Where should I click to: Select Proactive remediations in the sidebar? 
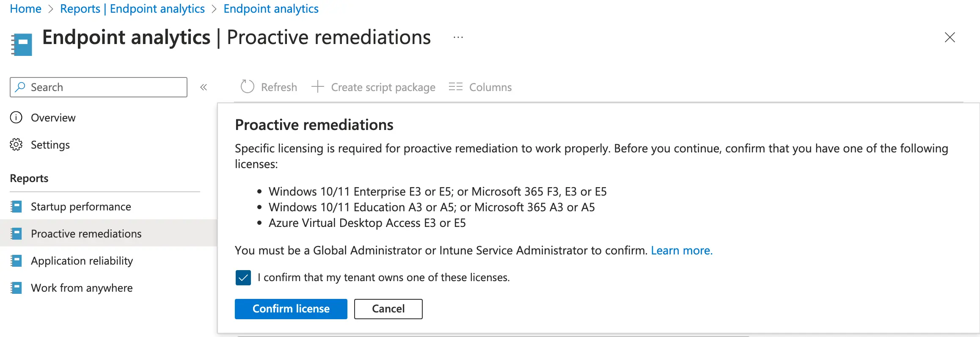pos(86,234)
